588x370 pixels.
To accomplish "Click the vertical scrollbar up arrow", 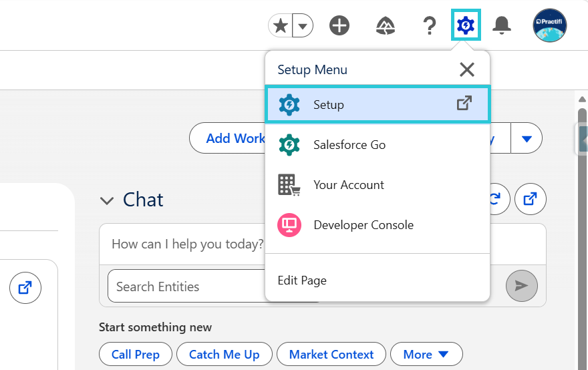I will [x=582, y=100].
